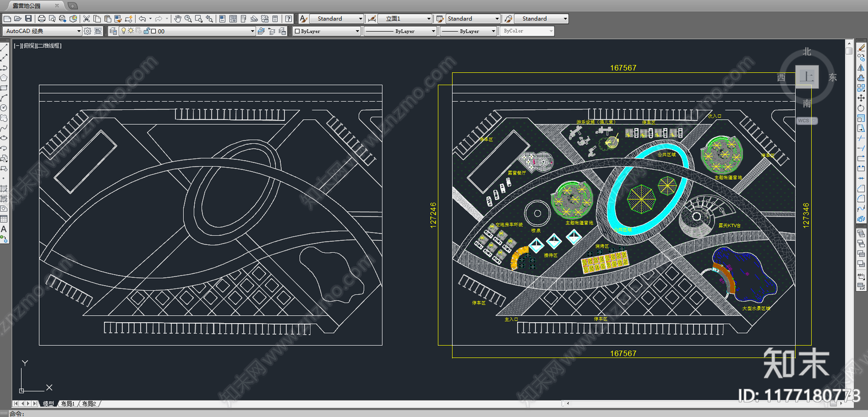The width and height of the screenshot is (868, 417).
Task: Click the ViewCube 西 west label
Action: (781, 78)
